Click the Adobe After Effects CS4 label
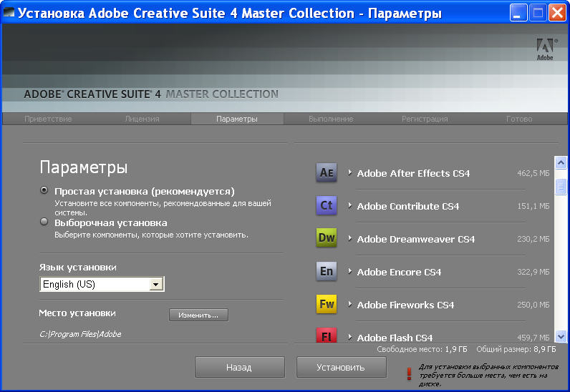The width and height of the screenshot is (570, 392). click(x=413, y=173)
